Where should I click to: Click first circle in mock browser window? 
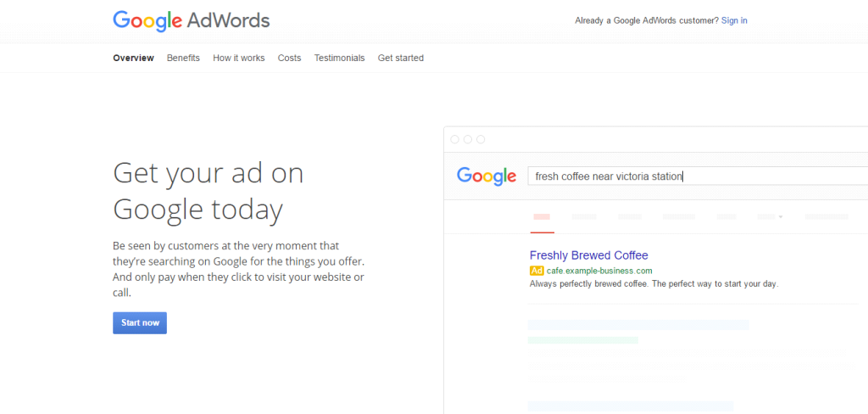point(455,139)
